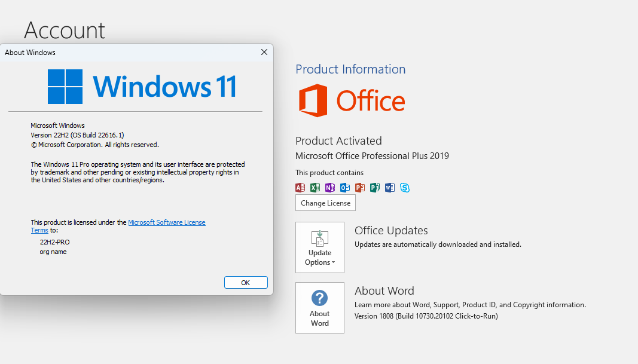The height and width of the screenshot is (364, 638).
Task: Click the Windows 11 logo
Action: pos(142,86)
